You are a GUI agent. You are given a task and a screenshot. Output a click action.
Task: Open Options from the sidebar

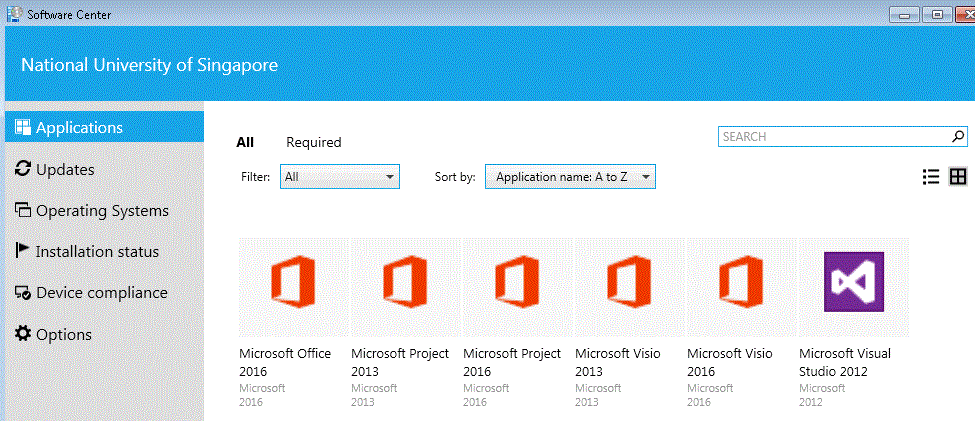pos(63,335)
